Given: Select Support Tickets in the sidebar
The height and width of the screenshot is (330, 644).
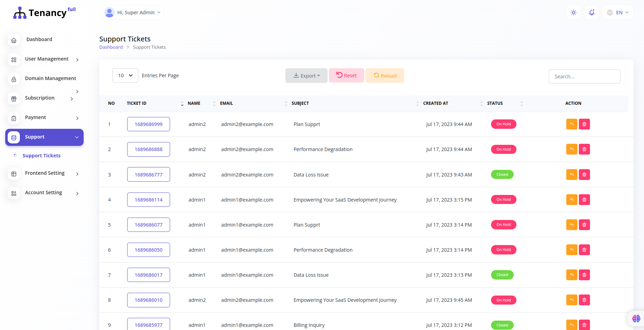Looking at the screenshot, I should [41, 156].
